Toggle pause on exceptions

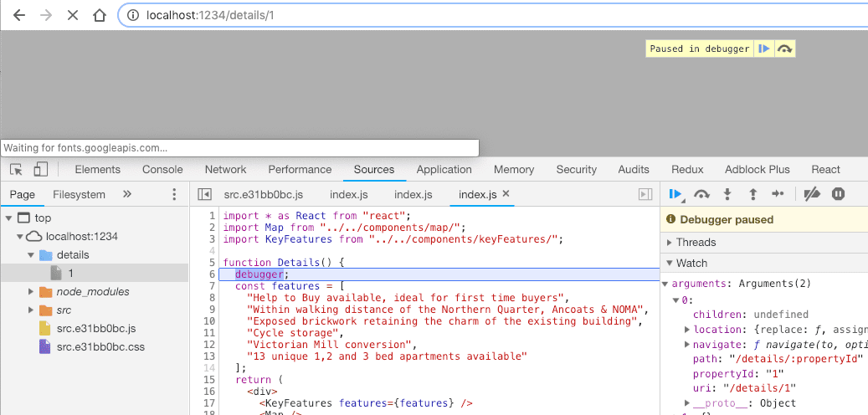pos(838,193)
